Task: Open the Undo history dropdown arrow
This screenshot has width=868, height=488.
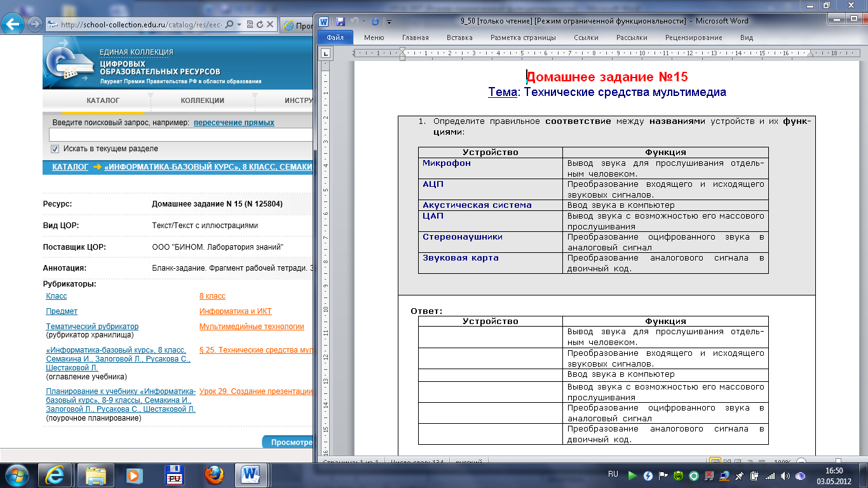Action: tap(363, 22)
